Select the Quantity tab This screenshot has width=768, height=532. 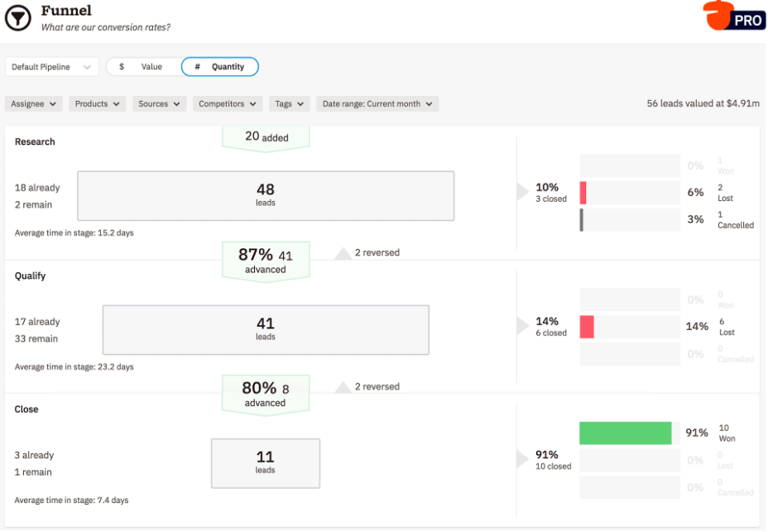tap(219, 65)
